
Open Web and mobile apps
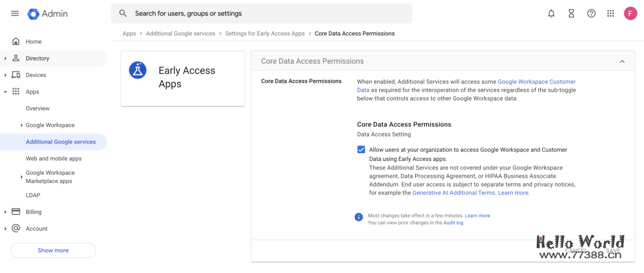54,159
